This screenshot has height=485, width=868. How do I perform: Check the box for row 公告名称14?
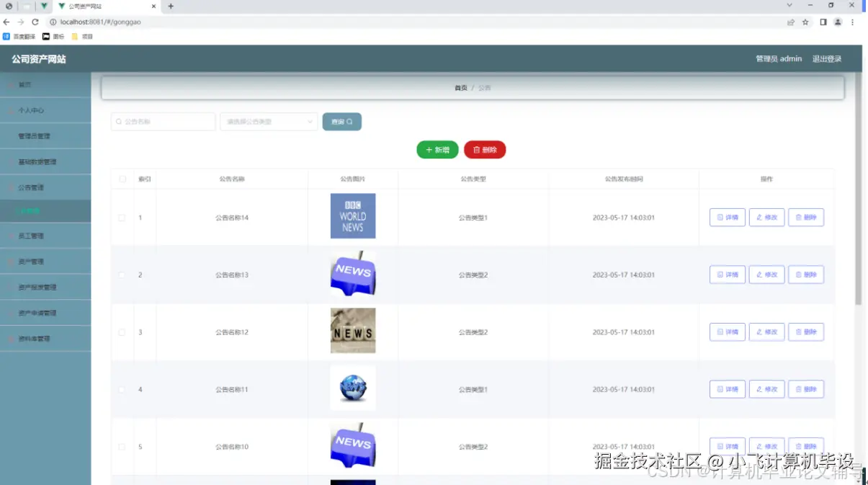pos(122,218)
